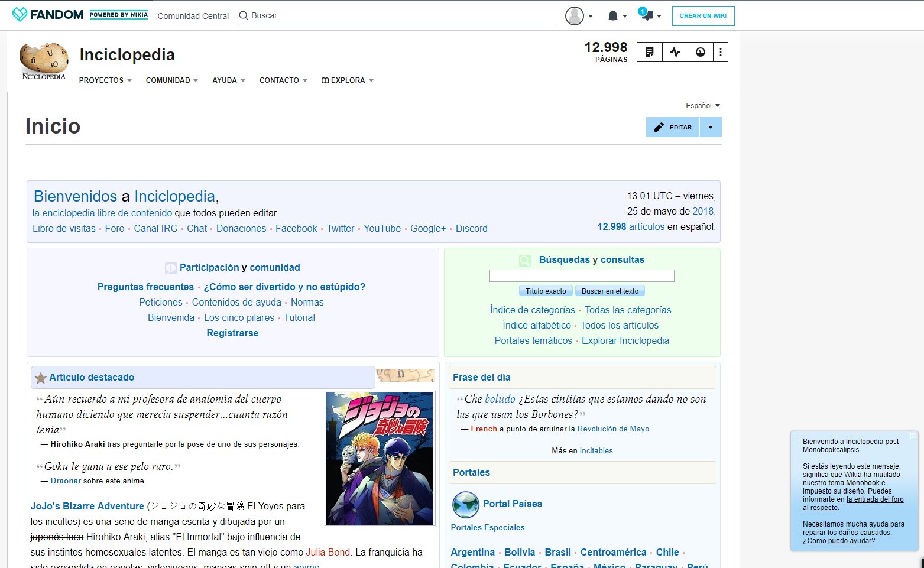Image resolution: width=924 pixels, height=568 pixels.
Task: Open the Comunidad Central link
Action: [193, 16]
